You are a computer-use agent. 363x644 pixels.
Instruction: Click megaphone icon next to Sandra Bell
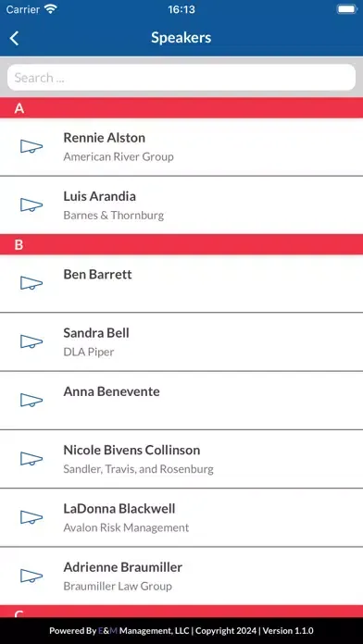pyautogui.click(x=31, y=341)
